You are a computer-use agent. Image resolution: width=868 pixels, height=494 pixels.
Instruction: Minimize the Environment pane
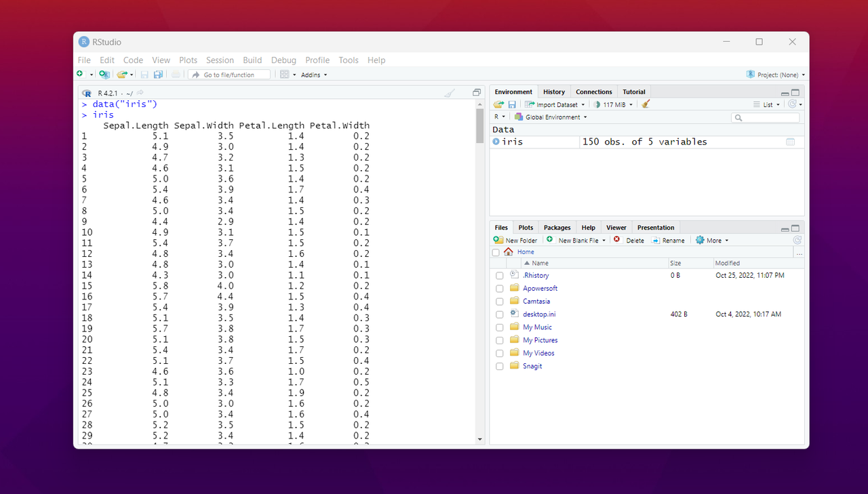click(785, 93)
